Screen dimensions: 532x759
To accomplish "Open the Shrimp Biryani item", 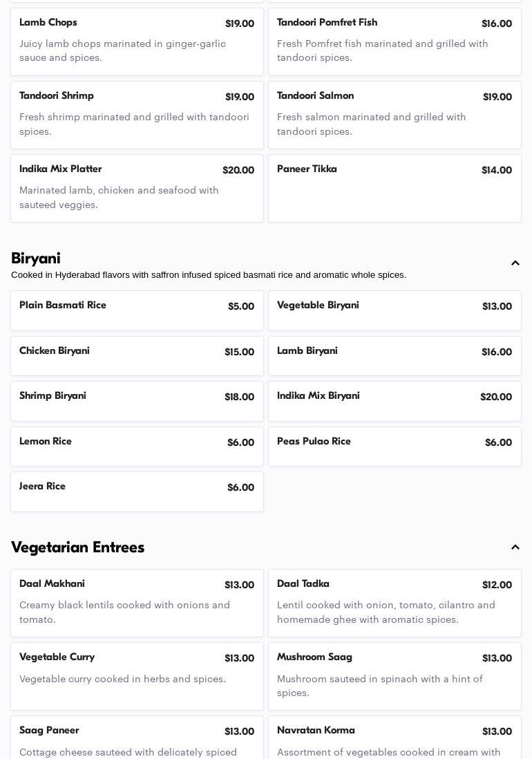I will (137, 401).
